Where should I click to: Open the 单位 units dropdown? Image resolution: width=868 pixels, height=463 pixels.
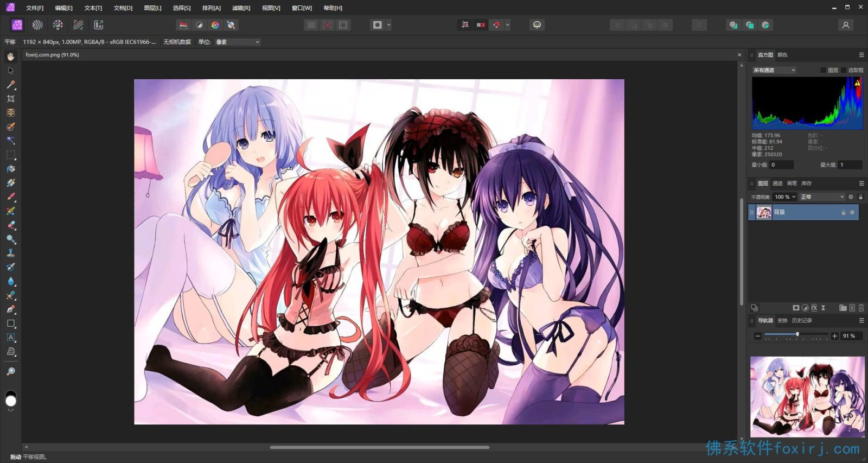click(x=238, y=42)
